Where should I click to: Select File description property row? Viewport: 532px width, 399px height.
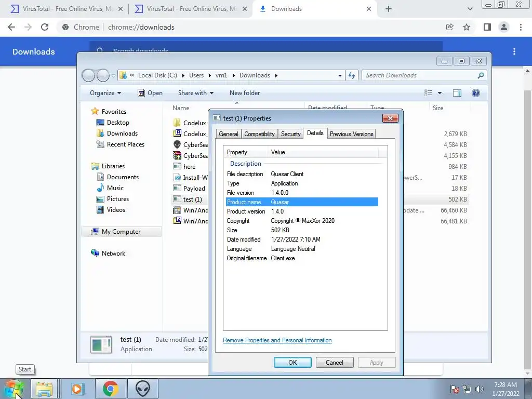302,174
